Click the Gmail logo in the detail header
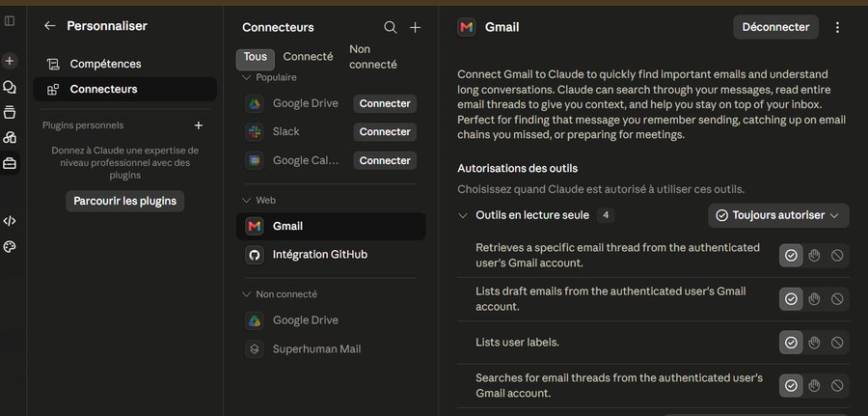The height and width of the screenshot is (416, 868). (467, 27)
